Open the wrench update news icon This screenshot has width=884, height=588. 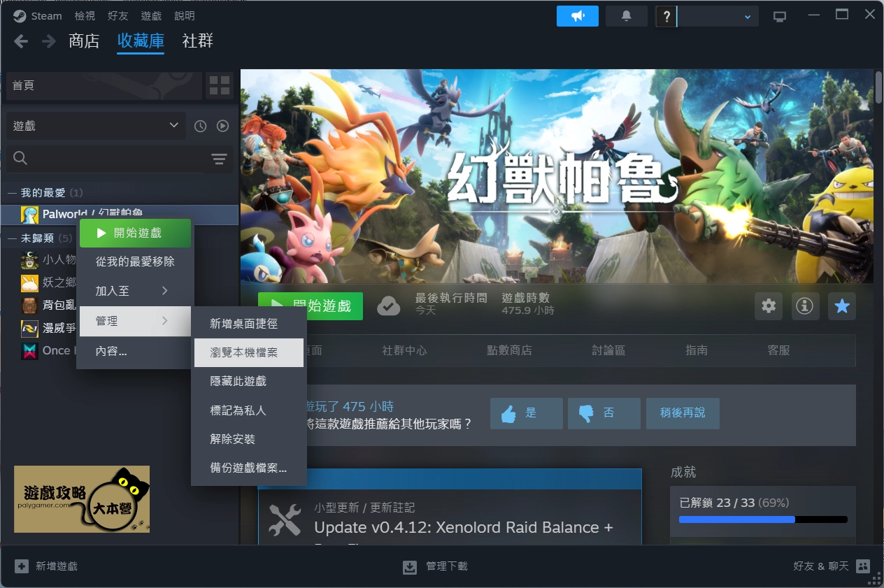pos(285,519)
